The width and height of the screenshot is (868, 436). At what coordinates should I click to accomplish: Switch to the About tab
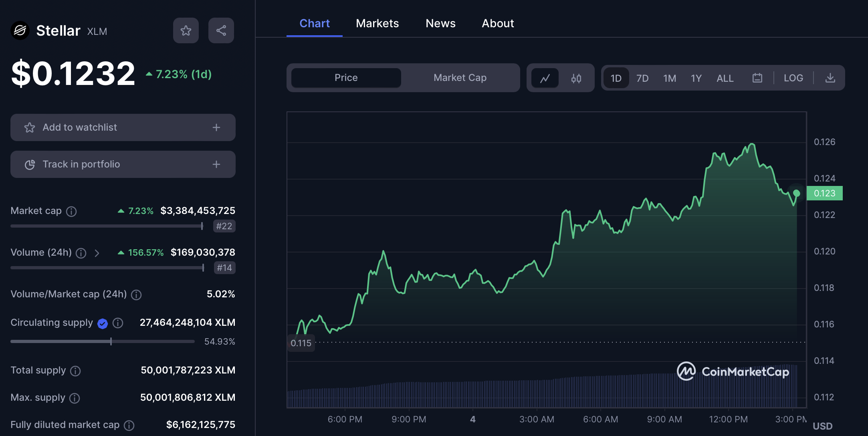coord(498,23)
